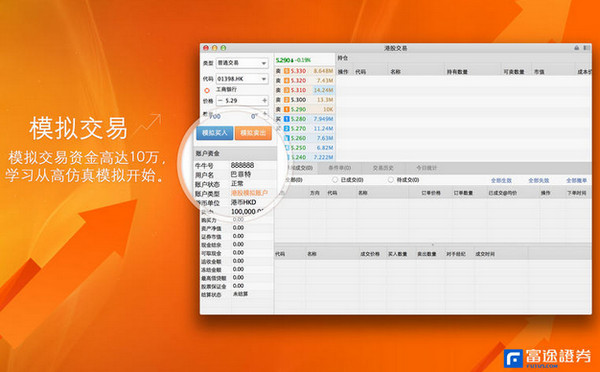The width and height of the screenshot is (600, 372).
Task: Switch to the 交易历史 tab
Action: click(383, 168)
